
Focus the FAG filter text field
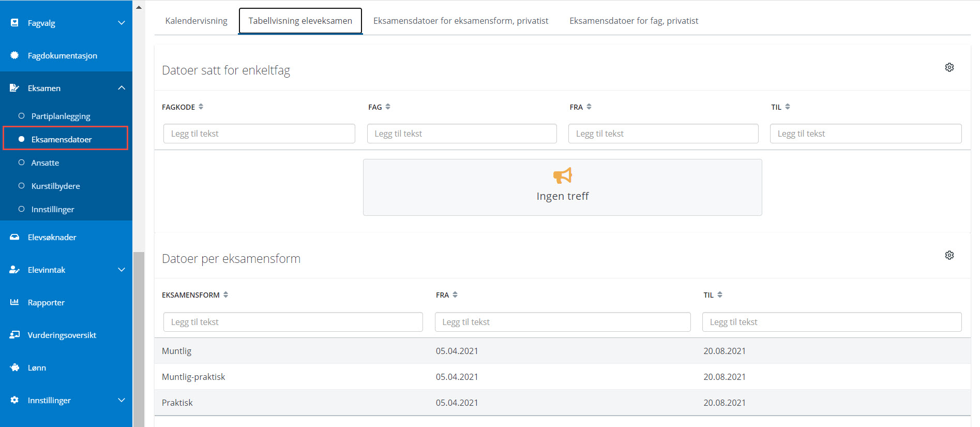click(462, 134)
